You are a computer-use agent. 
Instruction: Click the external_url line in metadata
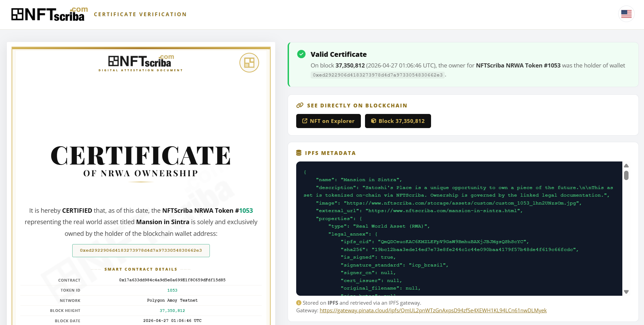click(419, 211)
